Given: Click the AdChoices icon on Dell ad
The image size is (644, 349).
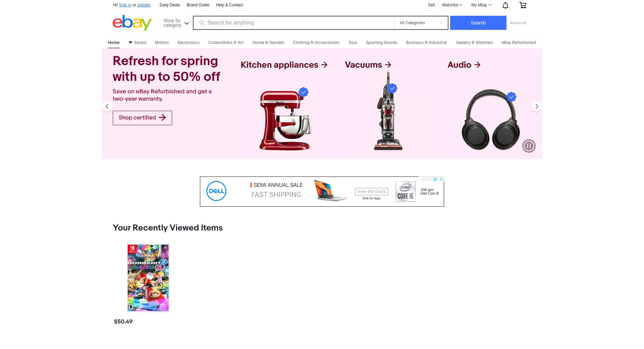Looking at the screenshot, I should tap(436, 179).
